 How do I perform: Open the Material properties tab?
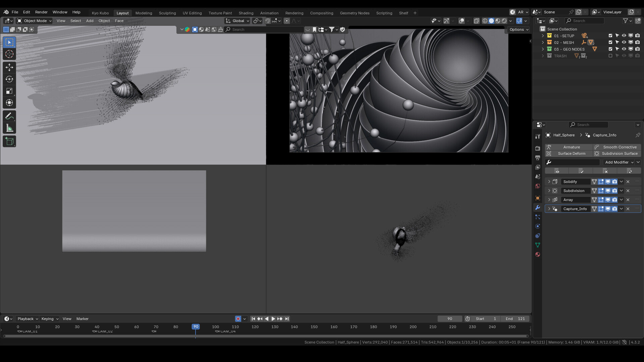coord(538,254)
